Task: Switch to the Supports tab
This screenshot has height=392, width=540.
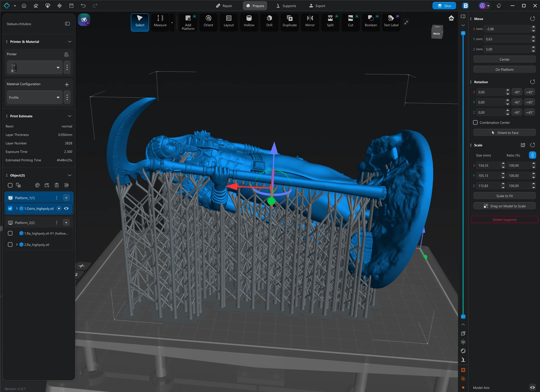Action: coord(286,6)
